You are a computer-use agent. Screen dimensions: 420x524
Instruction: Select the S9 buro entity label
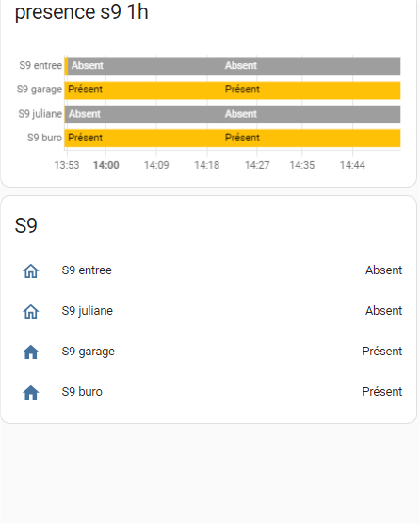(x=82, y=392)
